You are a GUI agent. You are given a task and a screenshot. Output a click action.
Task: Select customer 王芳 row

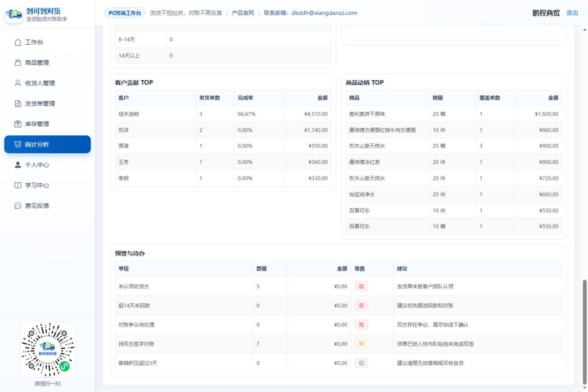coord(223,162)
